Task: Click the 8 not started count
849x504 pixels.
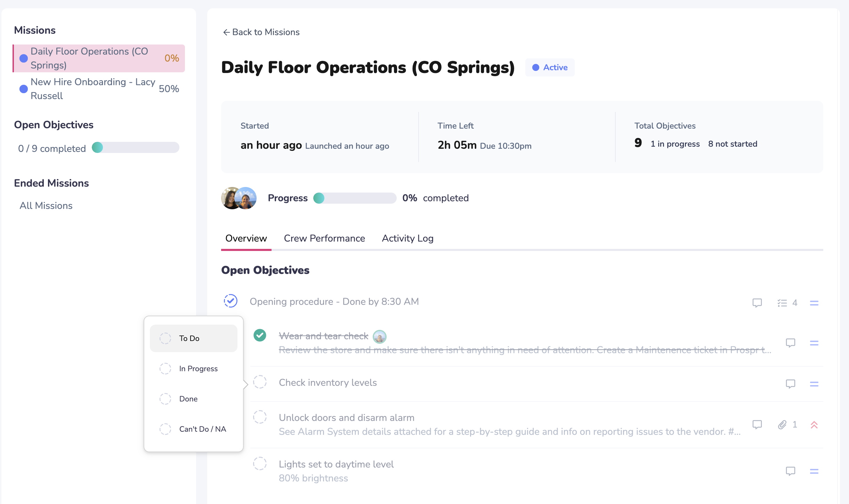Action: coord(733,144)
